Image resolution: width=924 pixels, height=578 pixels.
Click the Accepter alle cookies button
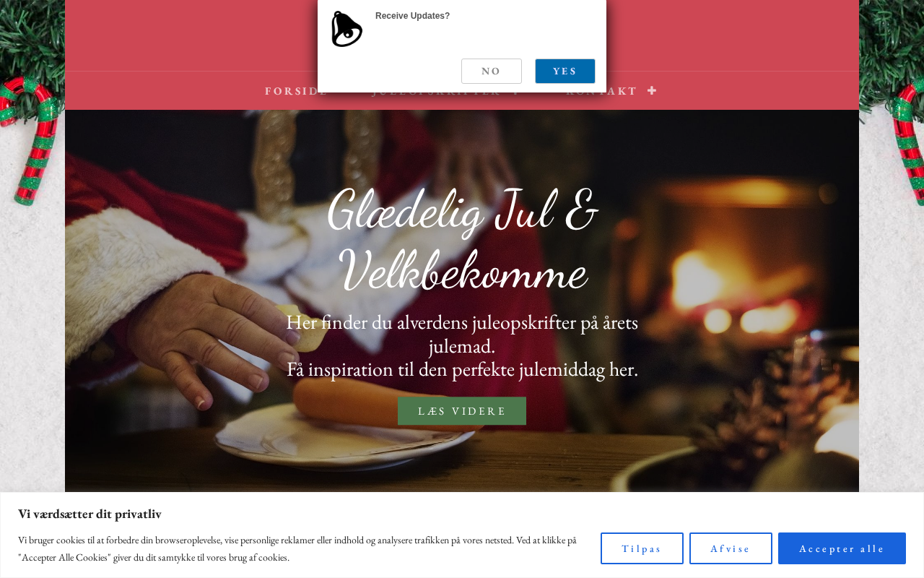click(x=842, y=548)
